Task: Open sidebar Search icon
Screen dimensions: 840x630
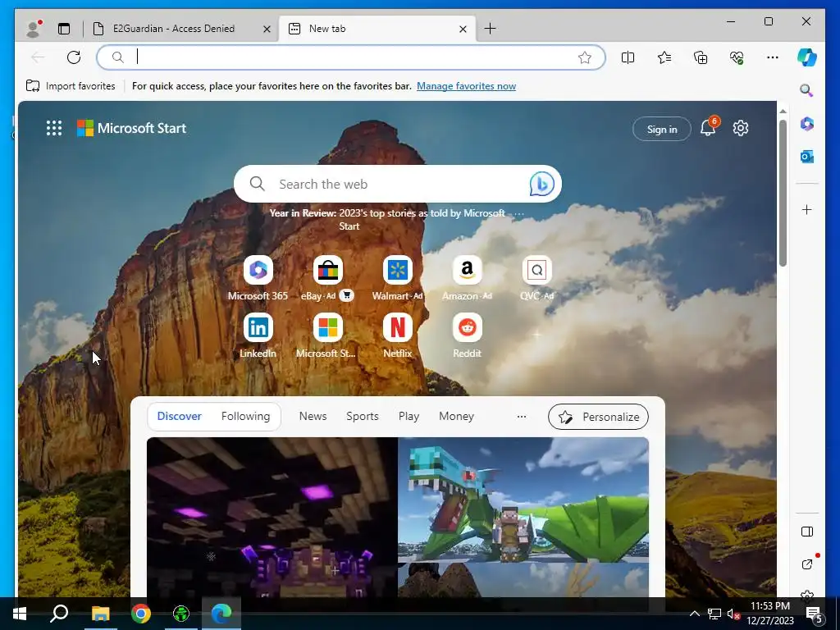Action: (x=807, y=90)
